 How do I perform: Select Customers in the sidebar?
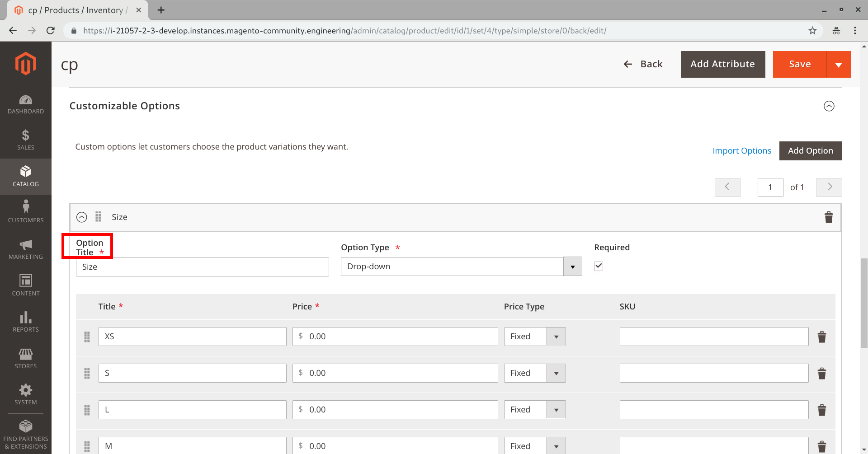pos(26,212)
